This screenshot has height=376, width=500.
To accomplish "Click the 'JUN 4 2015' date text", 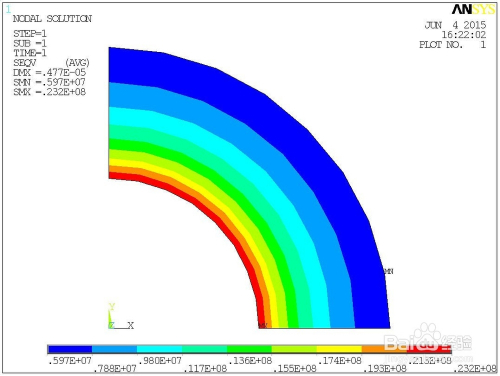I will tap(455, 25).
